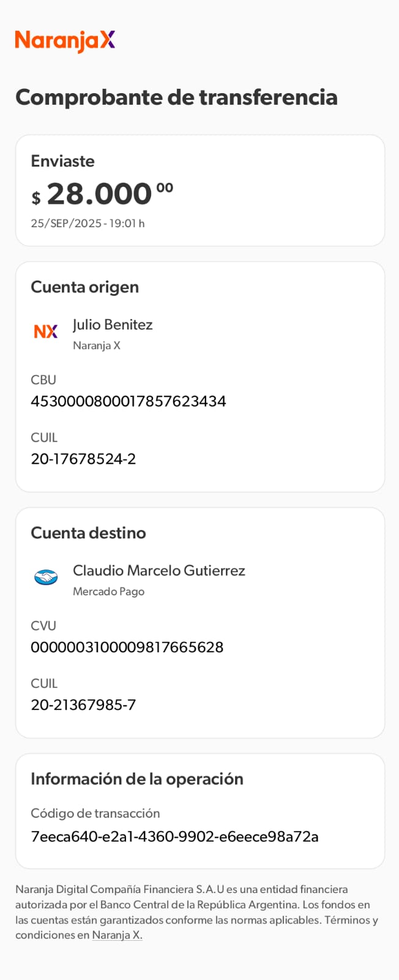The image size is (399, 980).
Task: Click the Información de la operación heading
Action: pos(137,778)
